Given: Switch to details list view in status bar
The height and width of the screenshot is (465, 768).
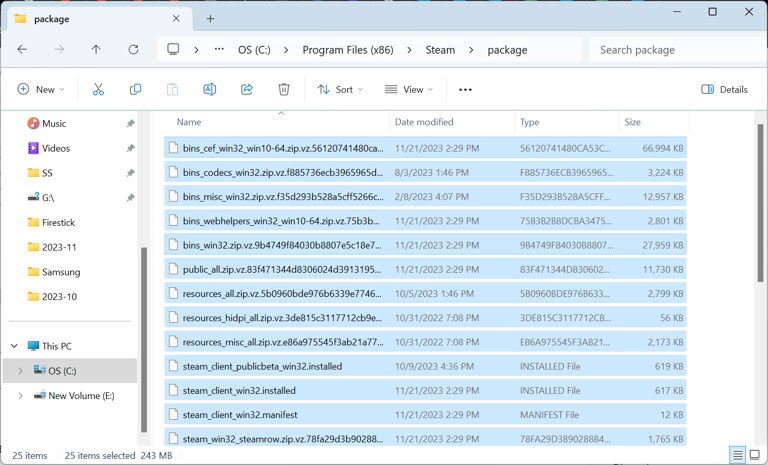Looking at the screenshot, I should pos(738,455).
